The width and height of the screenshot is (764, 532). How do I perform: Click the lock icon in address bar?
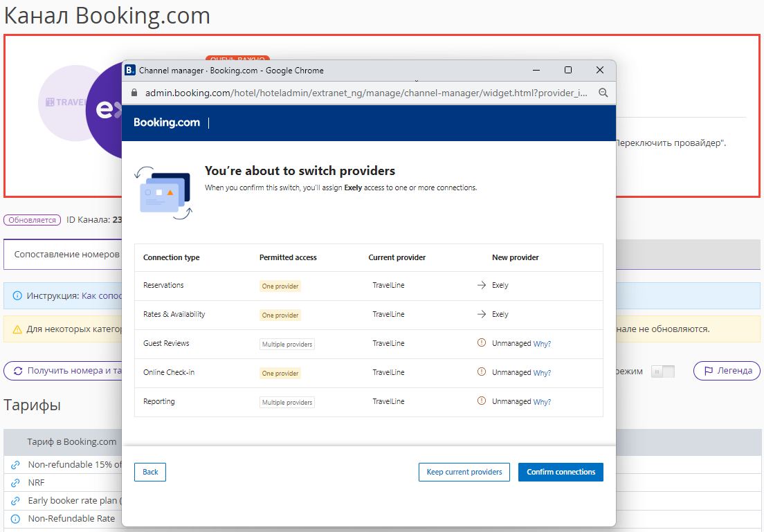pos(134,93)
